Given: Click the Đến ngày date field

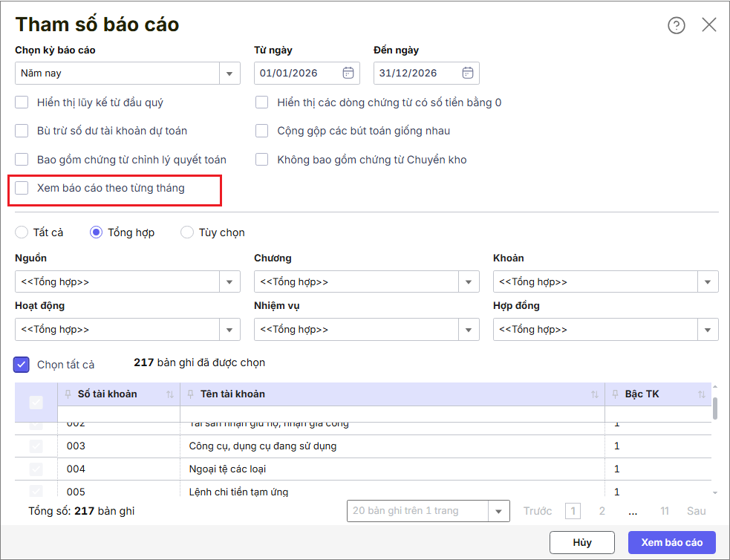Looking at the screenshot, I should pos(426,73).
